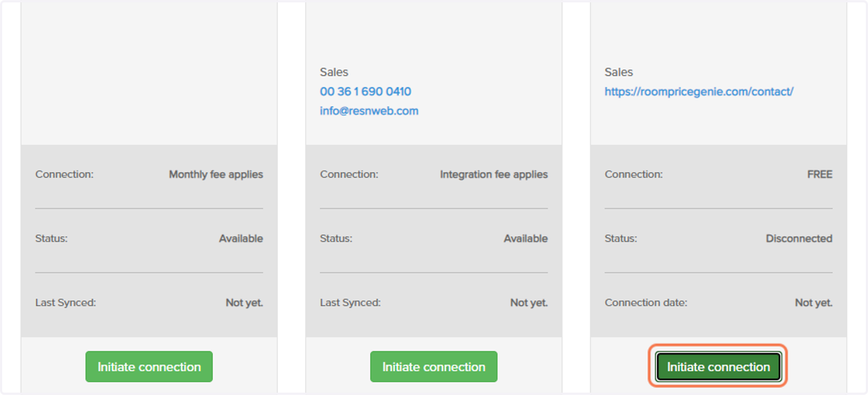Open roompricegenie.com contact link

[699, 92]
